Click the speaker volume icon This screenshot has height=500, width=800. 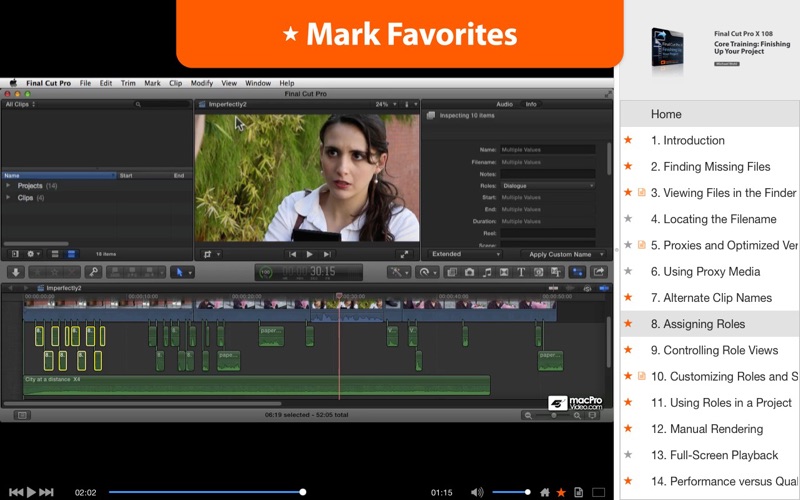point(477,492)
